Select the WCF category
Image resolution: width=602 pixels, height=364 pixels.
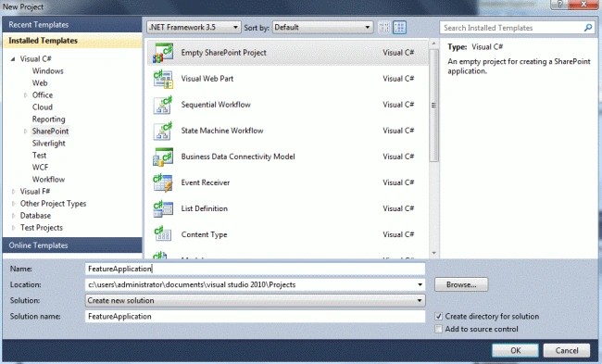click(40, 168)
